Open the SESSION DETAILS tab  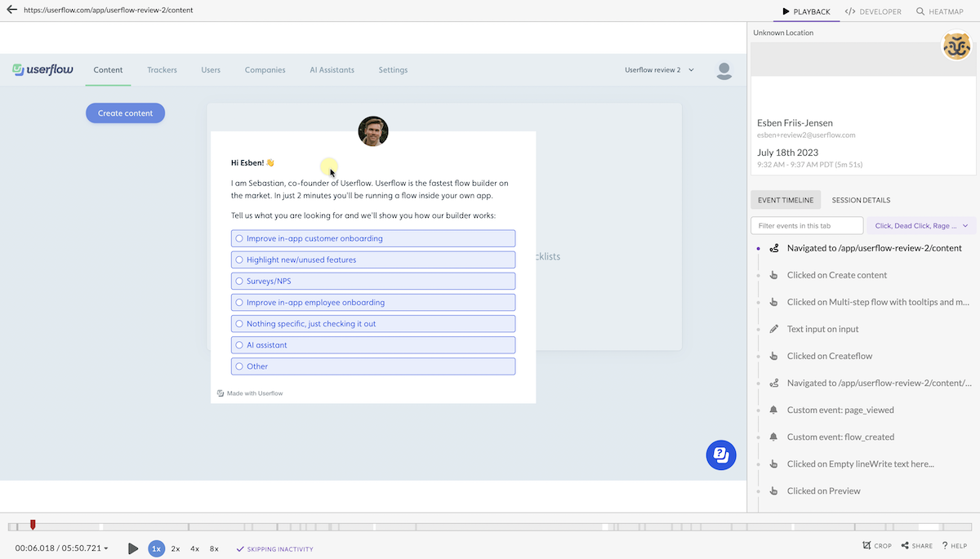tap(861, 200)
